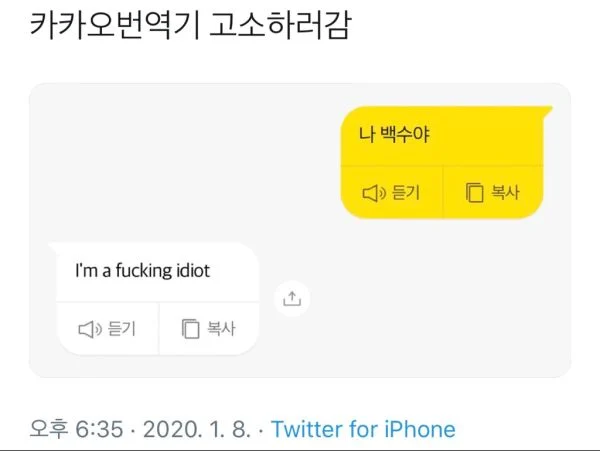Open the "Twitter for iPhone" source link

[x=363, y=430]
